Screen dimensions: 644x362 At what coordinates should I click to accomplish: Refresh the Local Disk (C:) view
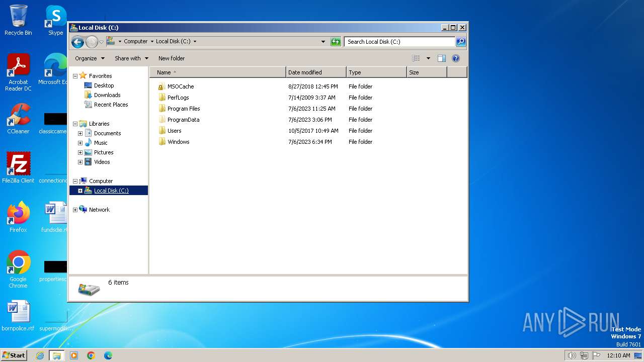tap(336, 42)
